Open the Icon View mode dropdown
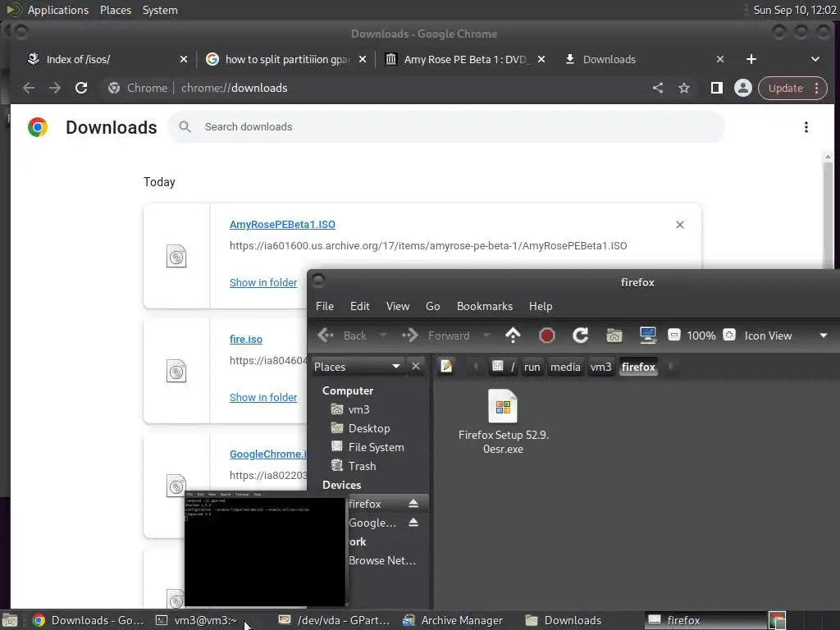Screen dimensions: 840x630 (x=786, y=336)
